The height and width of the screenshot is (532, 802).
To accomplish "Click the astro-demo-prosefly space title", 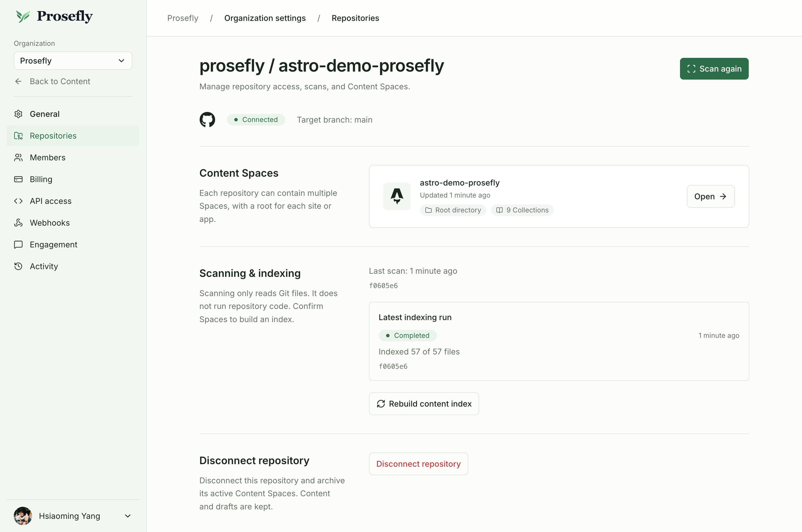I will click(459, 183).
